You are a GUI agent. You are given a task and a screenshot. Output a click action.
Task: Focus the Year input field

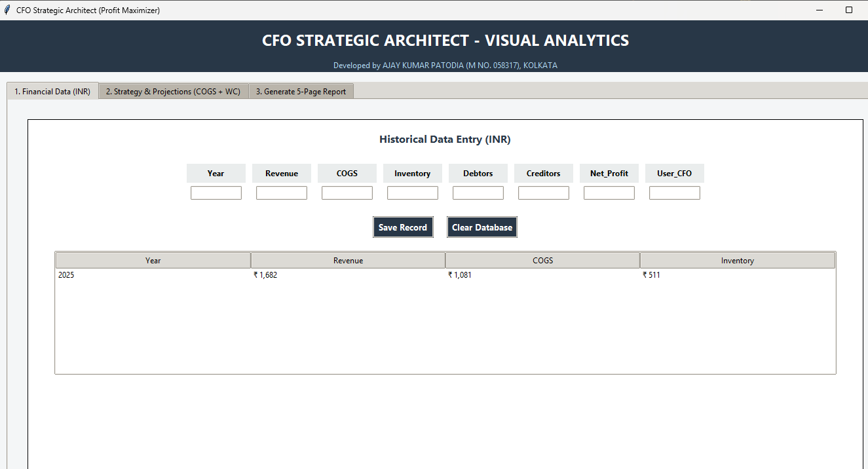tap(216, 193)
